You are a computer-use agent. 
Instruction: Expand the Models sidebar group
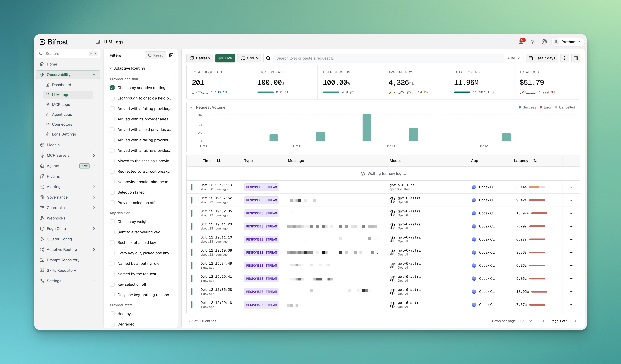pos(94,145)
